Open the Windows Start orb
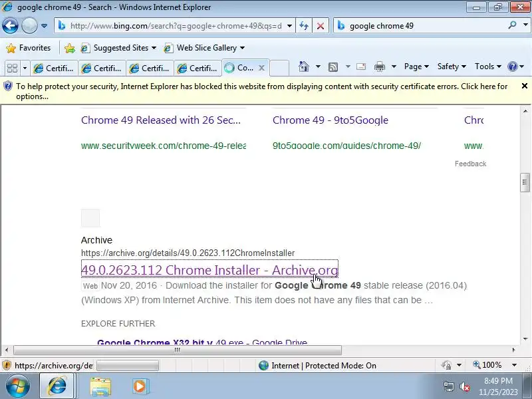This screenshot has width=532, height=399. point(17,386)
